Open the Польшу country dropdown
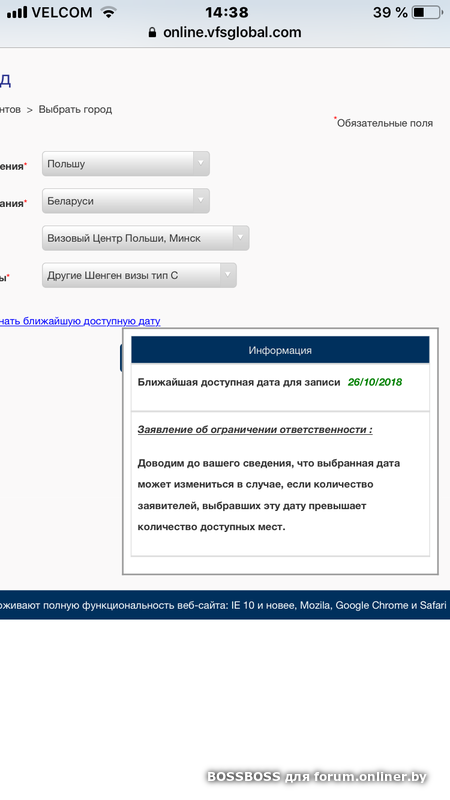The width and height of the screenshot is (450, 800). coord(126,164)
